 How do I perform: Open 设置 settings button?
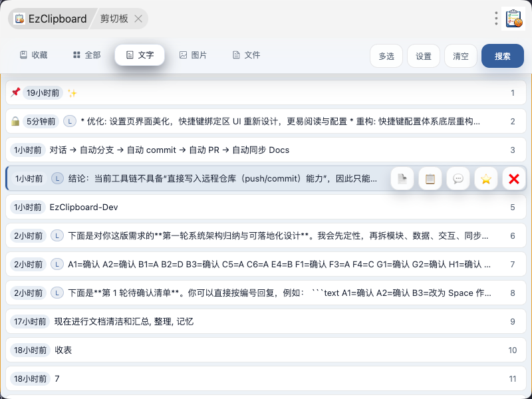click(424, 56)
